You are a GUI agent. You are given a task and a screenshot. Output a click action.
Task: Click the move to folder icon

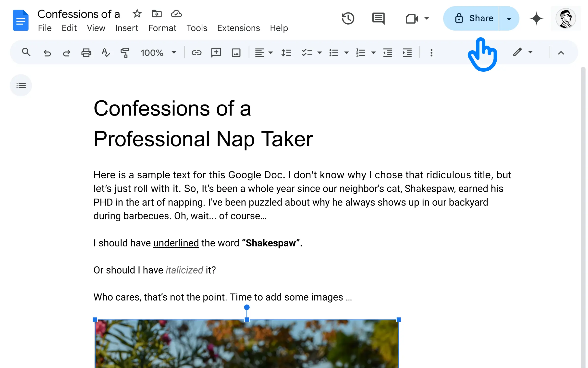click(x=157, y=14)
